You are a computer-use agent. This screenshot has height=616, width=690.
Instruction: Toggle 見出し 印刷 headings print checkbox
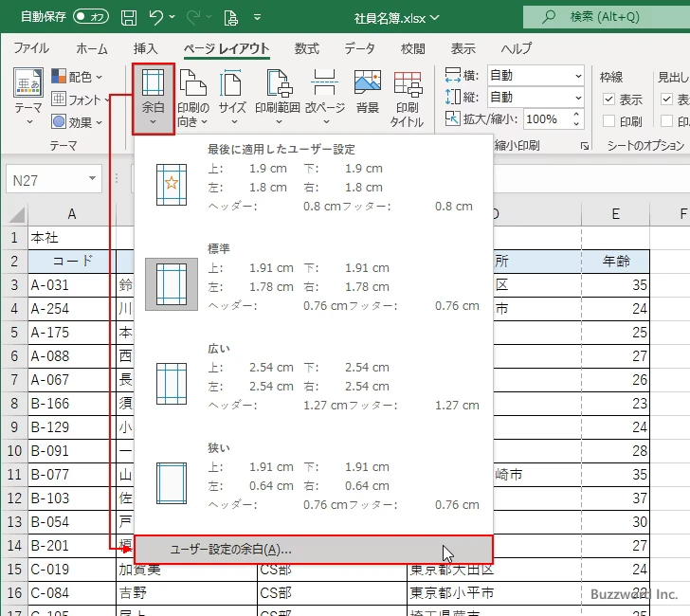point(666,121)
